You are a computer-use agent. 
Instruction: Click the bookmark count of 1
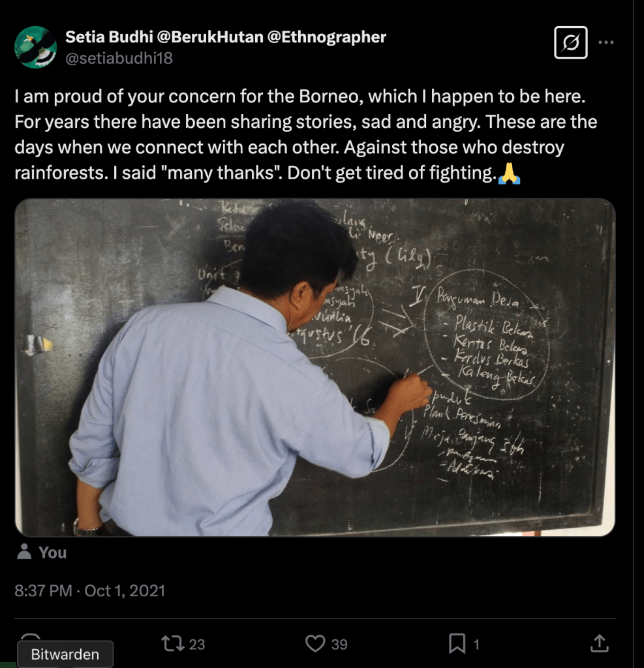tap(476, 645)
